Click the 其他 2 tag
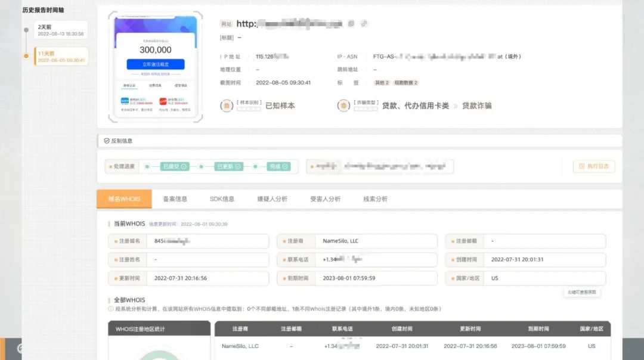Screen dimensions: 644x360 tap(382, 83)
